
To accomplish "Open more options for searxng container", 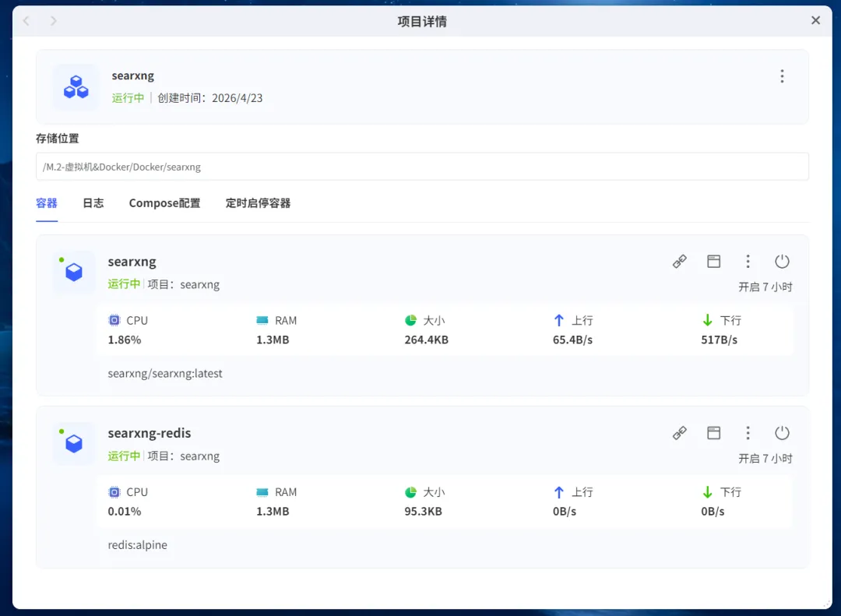I will click(748, 262).
